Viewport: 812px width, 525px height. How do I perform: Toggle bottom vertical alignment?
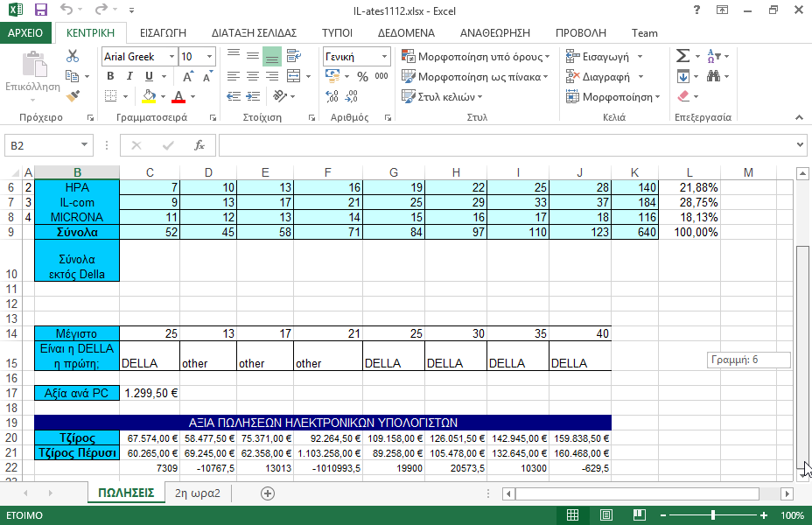pos(272,56)
